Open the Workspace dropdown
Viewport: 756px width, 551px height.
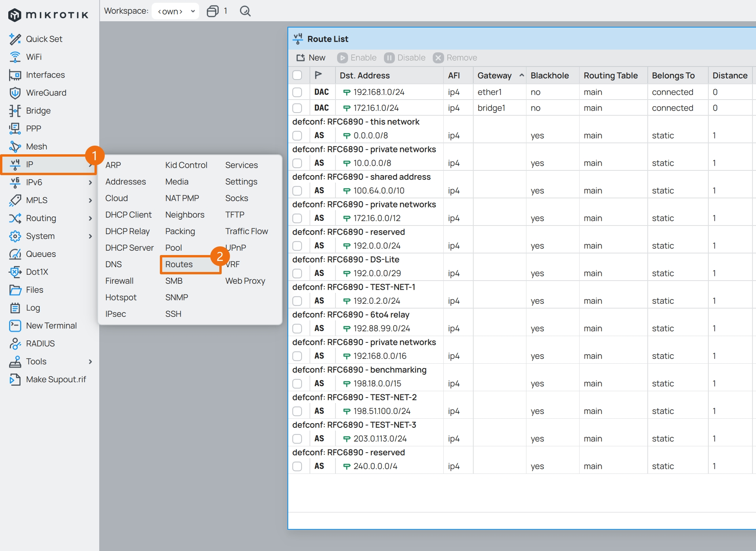[176, 11]
